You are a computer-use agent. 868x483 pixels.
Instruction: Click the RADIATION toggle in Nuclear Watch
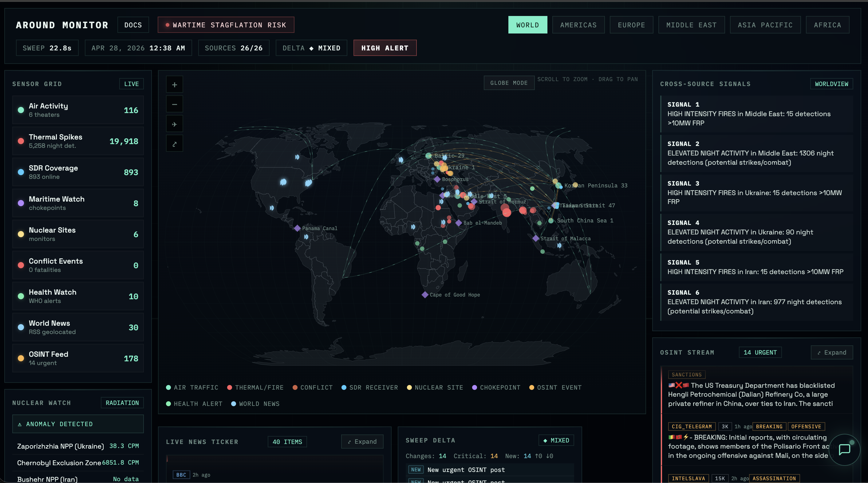click(x=122, y=402)
